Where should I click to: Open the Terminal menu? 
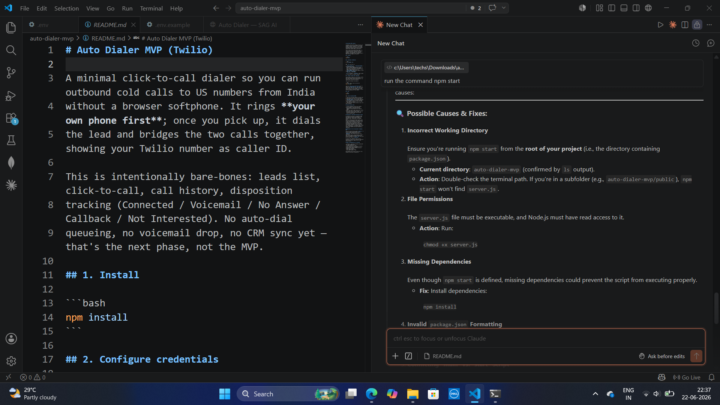[151, 8]
